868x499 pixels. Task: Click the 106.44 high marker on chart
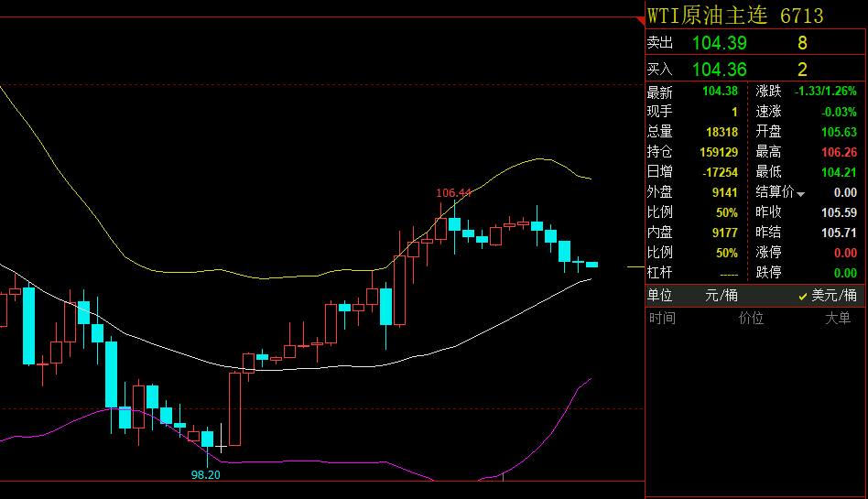453,192
